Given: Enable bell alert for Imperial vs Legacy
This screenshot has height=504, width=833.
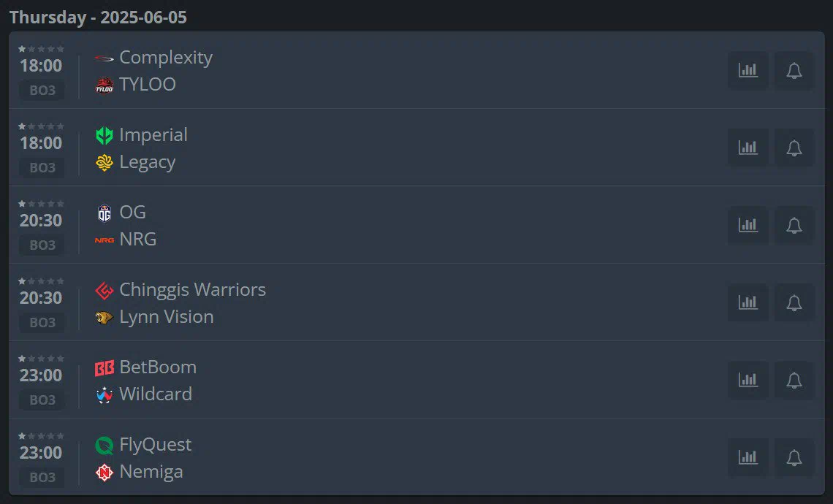Looking at the screenshot, I should point(794,148).
